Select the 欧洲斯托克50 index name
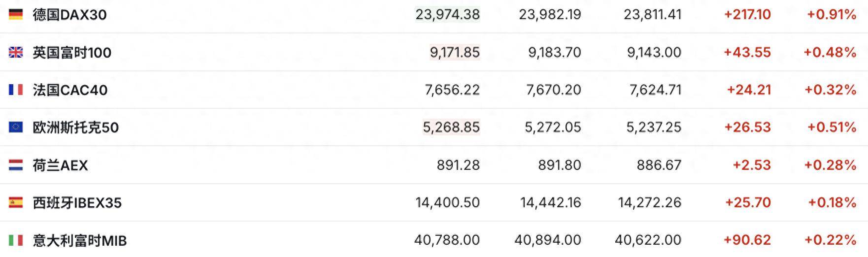868x257 pixels. click(75, 127)
